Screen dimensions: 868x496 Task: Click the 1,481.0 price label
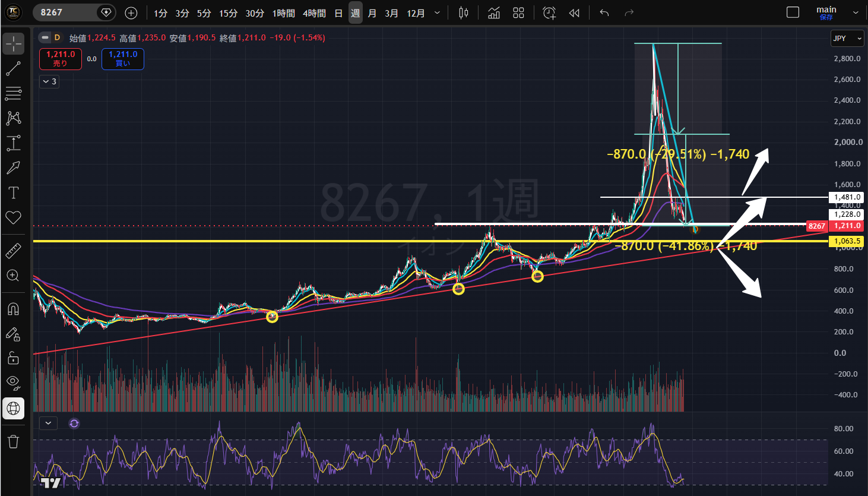(847, 197)
